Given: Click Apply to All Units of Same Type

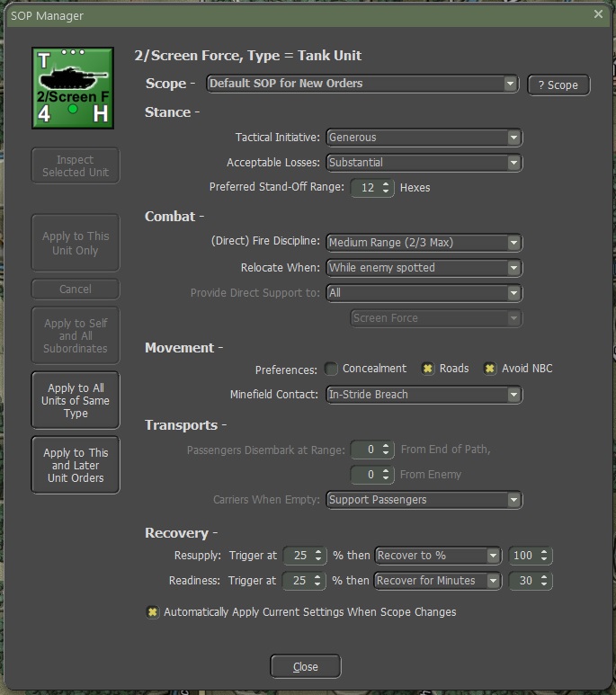Looking at the screenshot, I should (x=76, y=400).
